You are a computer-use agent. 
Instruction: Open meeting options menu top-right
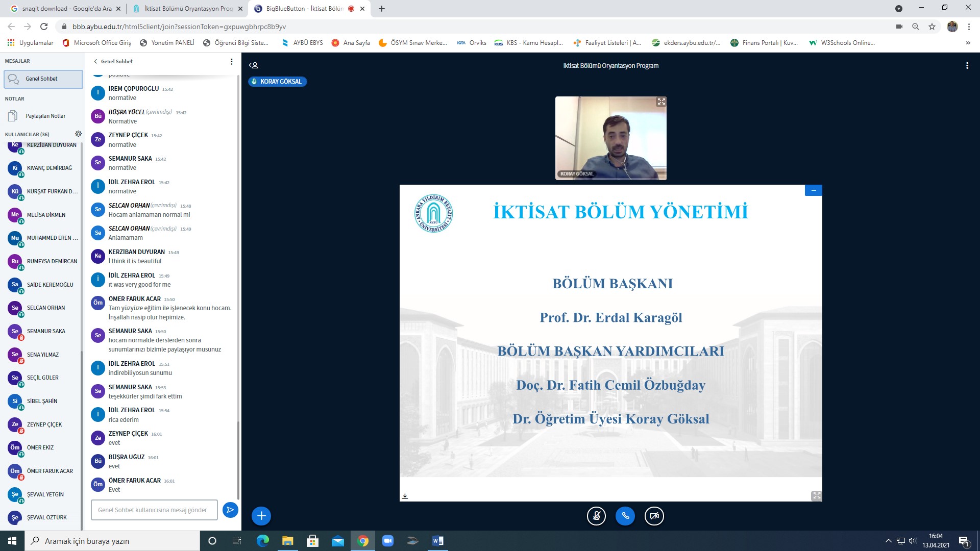coord(967,65)
